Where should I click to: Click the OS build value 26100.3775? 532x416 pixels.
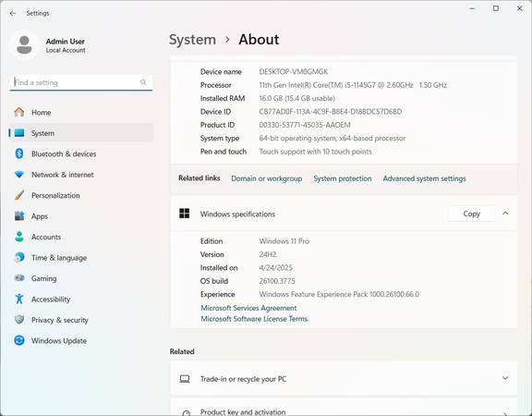pos(277,281)
